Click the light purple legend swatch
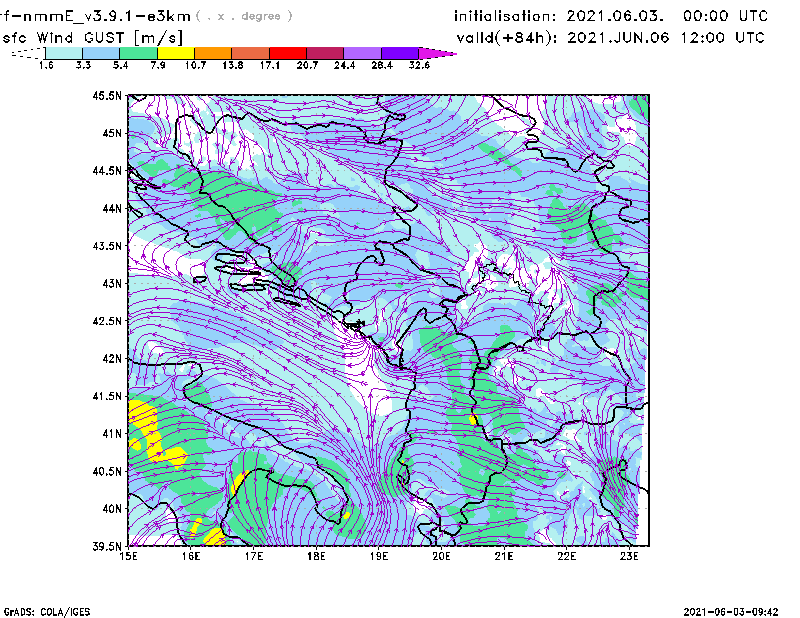The height and width of the screenshot is (618, 800). coord(362,53)
